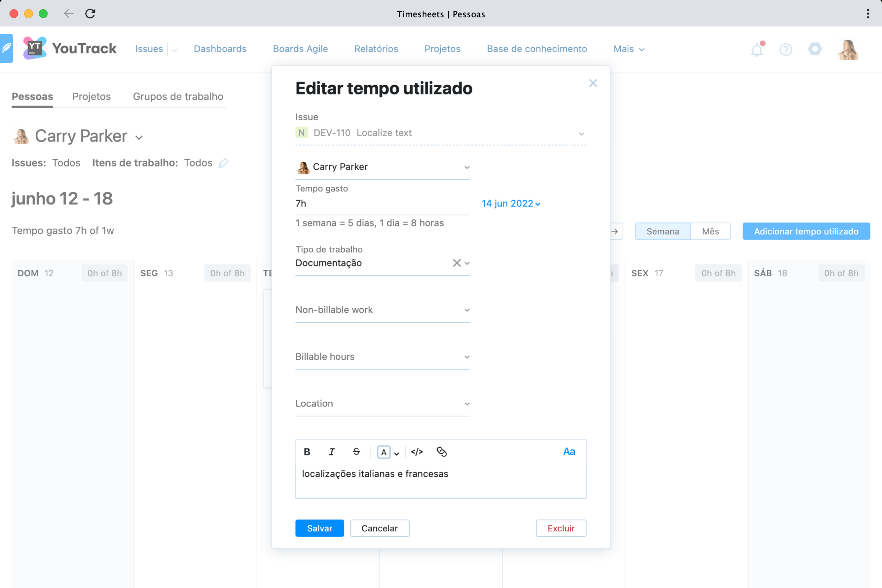Edit filter with the pencil icon

click(x=223, y=163)
